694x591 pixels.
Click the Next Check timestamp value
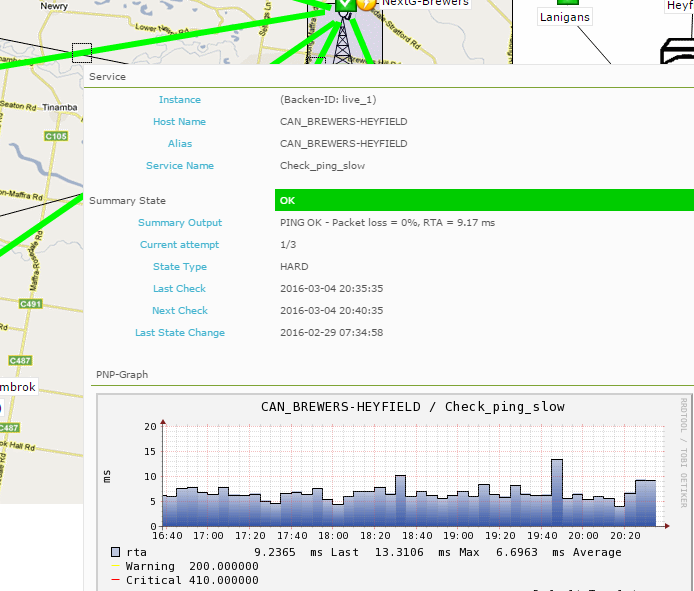[x=329, y=311]
